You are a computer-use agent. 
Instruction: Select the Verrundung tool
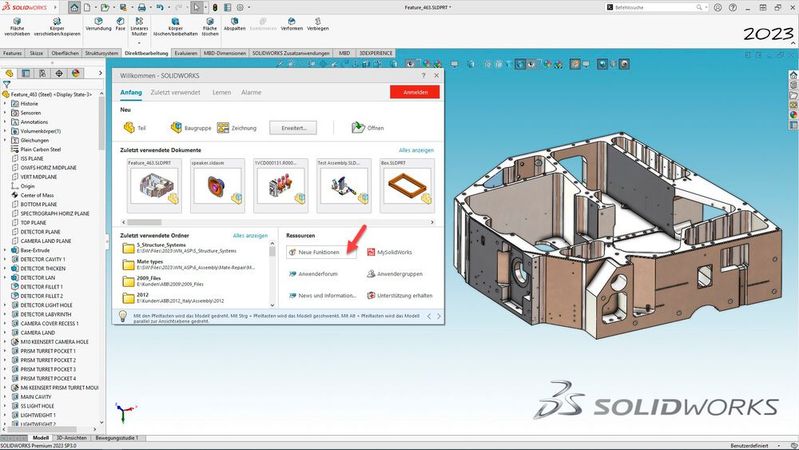(x=98, y=24)
